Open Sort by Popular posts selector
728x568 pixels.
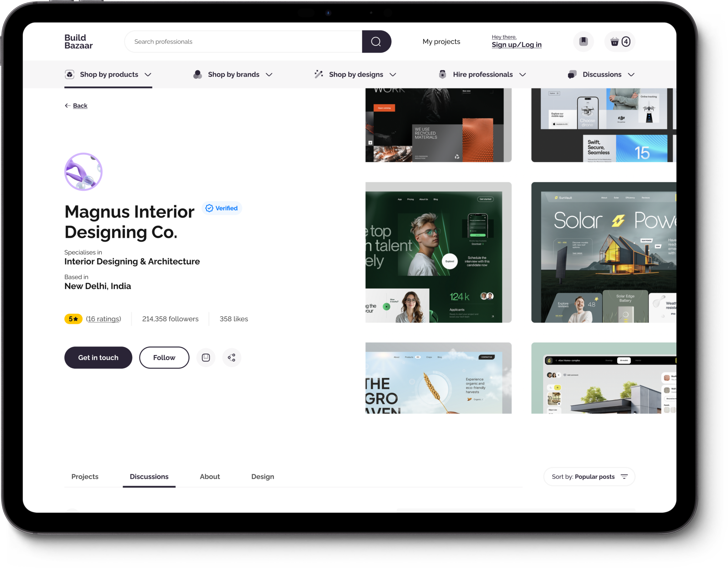pyautogui.click(x=589, y=477)
